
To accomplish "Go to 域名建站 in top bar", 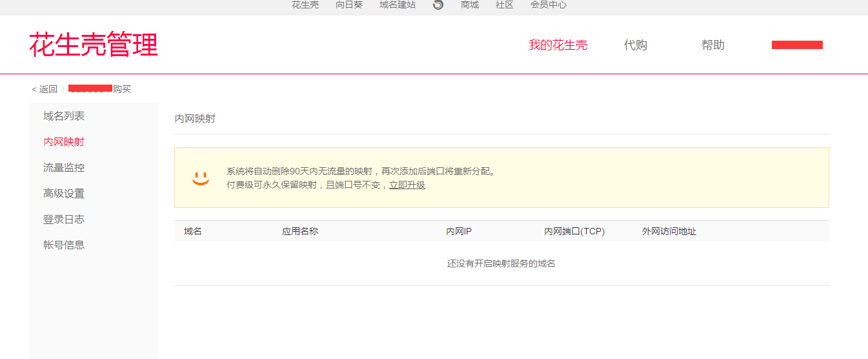I will (398, 5).
